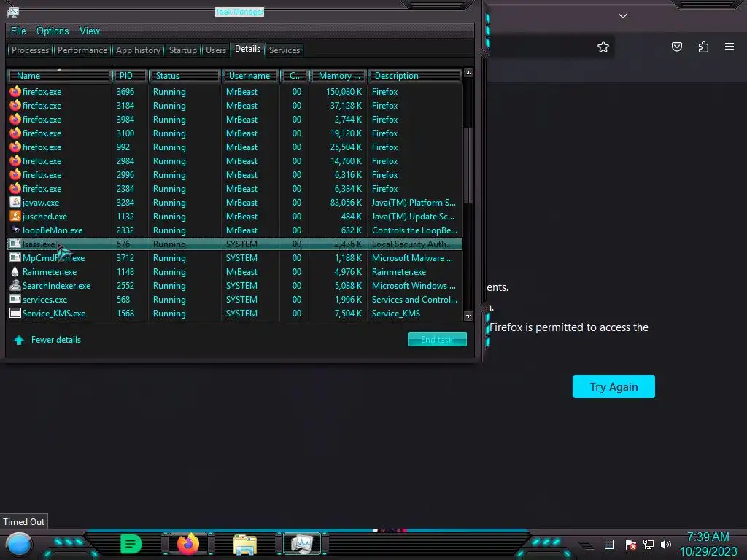747x560 pixels.
Task: Open the View menu in Task Manager
Action: click(90, 31)
